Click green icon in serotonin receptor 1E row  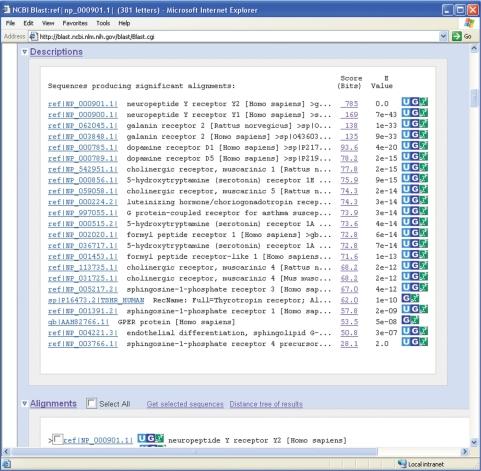click(x=423, y=179)
